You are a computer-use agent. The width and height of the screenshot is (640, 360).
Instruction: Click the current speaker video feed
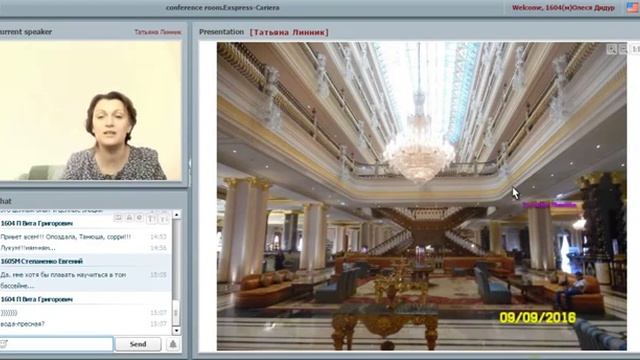91,110
